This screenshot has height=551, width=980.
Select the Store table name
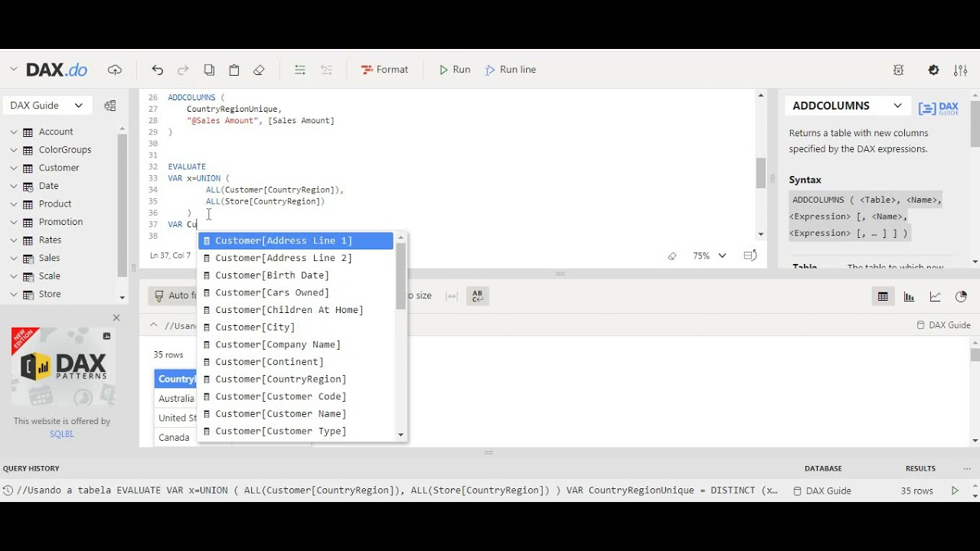pos(50,294)
